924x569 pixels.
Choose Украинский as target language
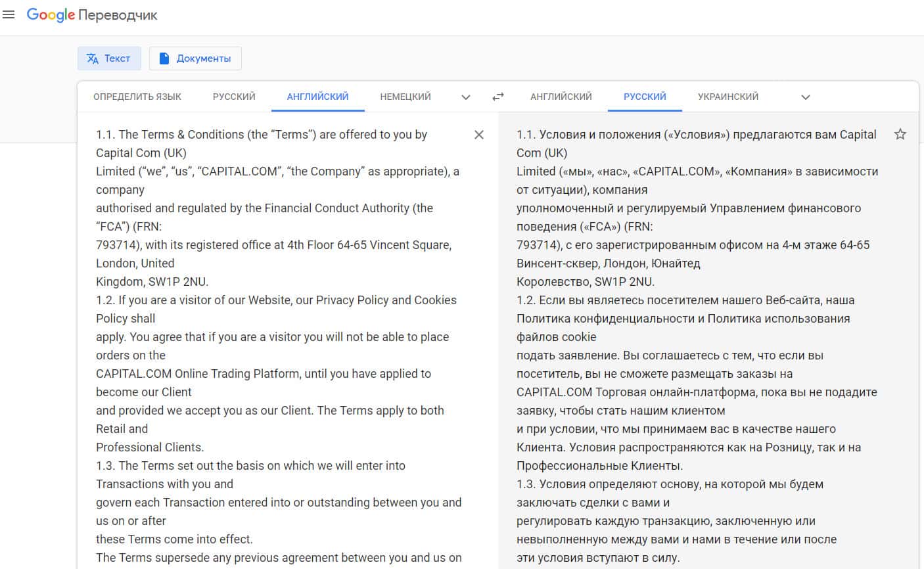[728, 97]
